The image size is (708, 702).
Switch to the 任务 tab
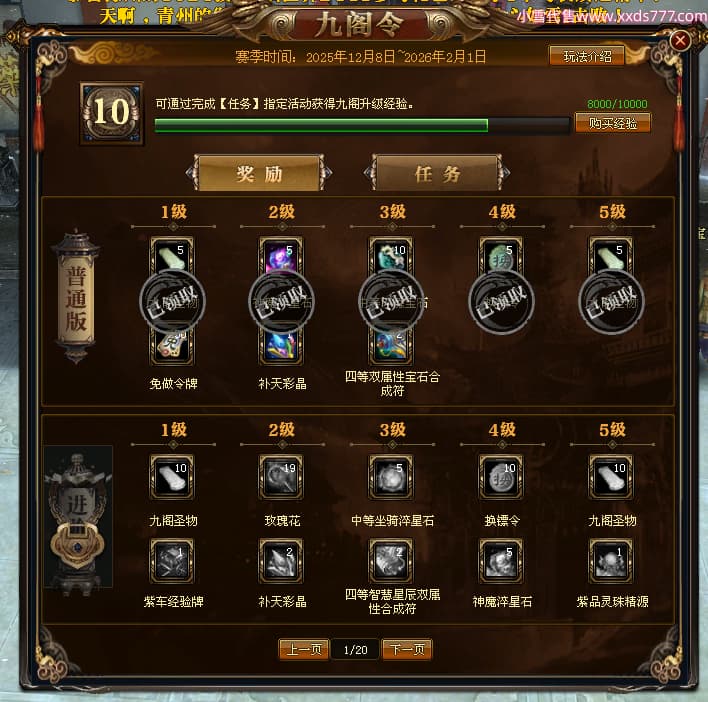[x=437, y=173]
